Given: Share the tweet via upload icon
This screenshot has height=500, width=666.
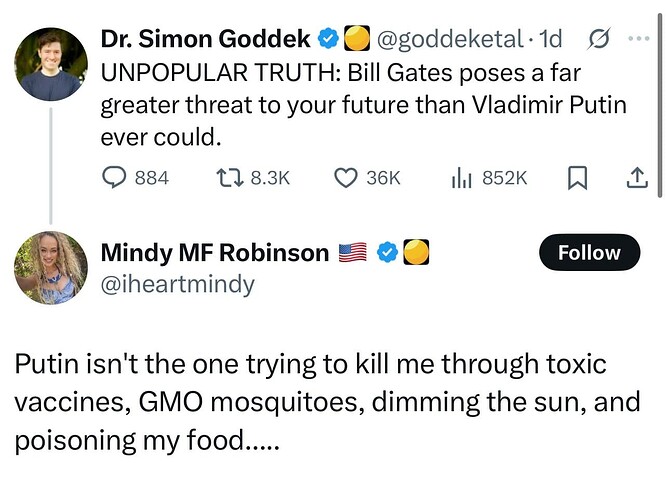Looking at the screenshot, I should pos(638,178).
